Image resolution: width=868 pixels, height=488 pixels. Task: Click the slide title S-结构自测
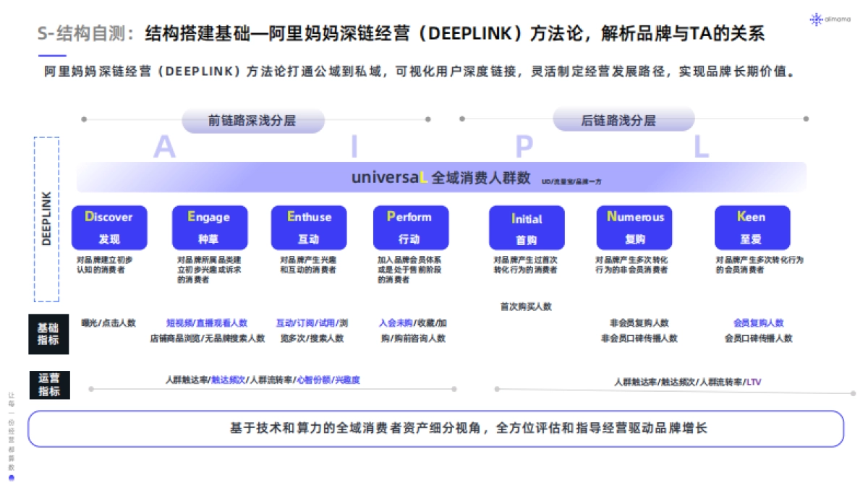click(x=85, y=33)
